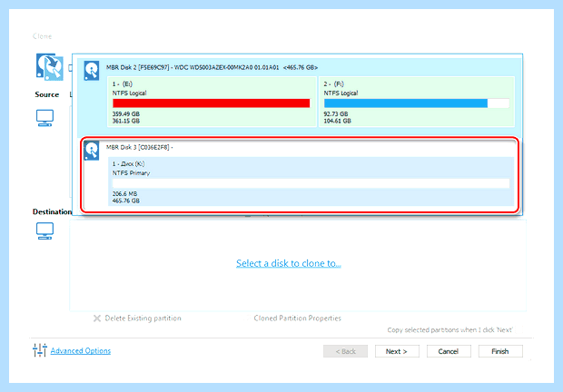The width and height of the screenshot is (563, 392).
Task: Click the empty usage bar of K: partition
Action: point(311,183)
